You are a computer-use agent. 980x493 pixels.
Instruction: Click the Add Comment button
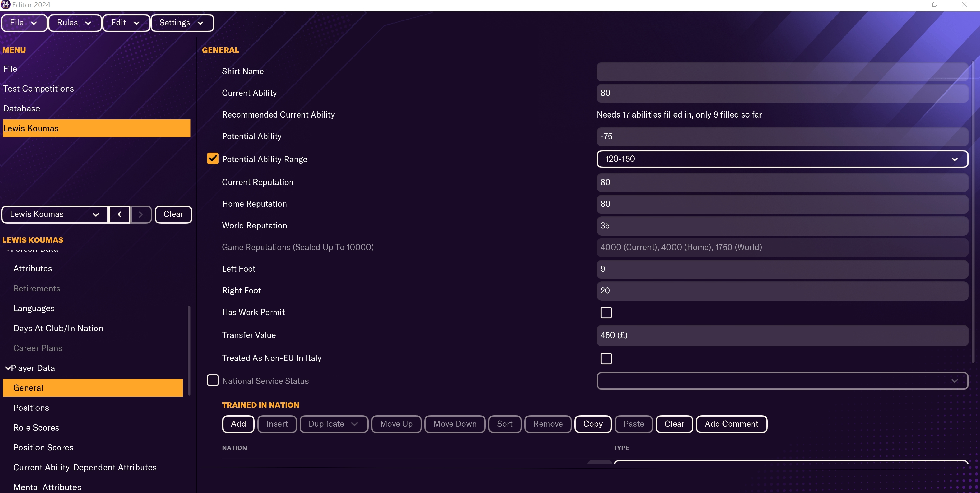(x=731, y=424)
